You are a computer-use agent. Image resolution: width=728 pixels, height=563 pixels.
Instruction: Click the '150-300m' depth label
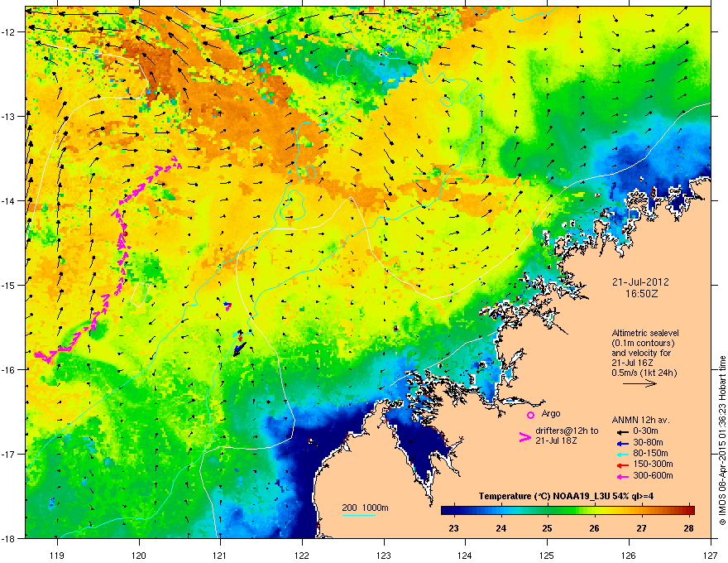(654, 464)
